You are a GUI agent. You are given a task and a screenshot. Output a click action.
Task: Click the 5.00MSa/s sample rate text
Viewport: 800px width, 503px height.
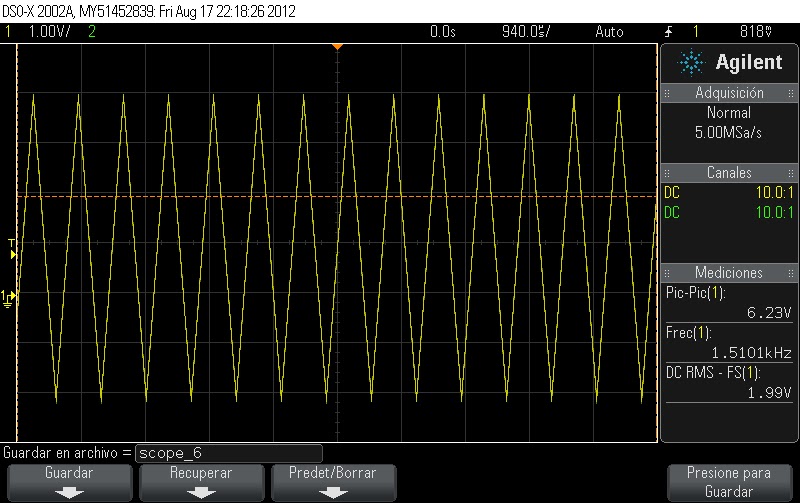tap(728, 133)
